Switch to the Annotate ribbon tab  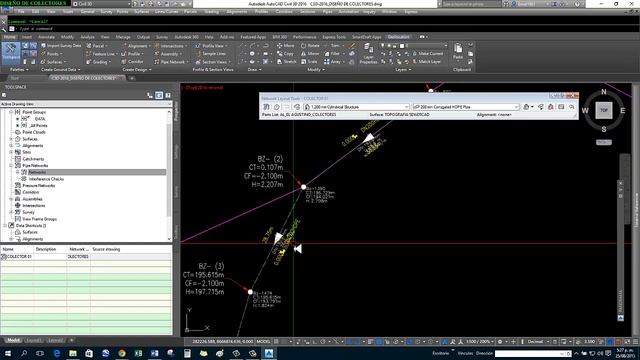[x=46, y=37]
